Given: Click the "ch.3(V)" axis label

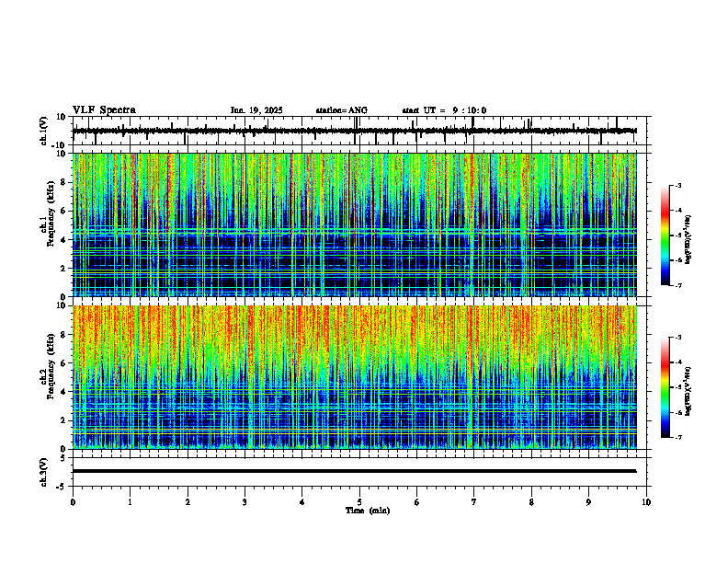Looking at the screenshot, I should coord(44,472).
